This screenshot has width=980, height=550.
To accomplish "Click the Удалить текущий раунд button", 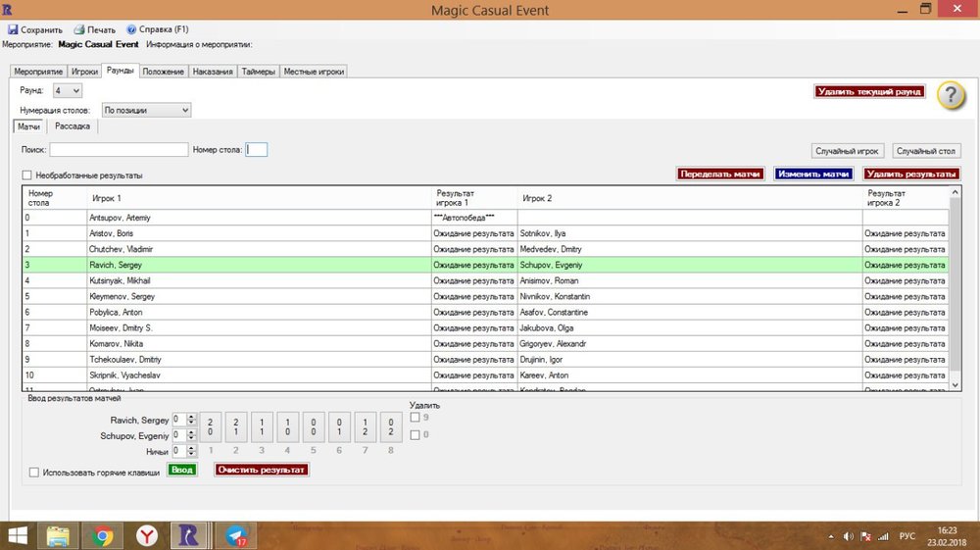I will point(869,91).
